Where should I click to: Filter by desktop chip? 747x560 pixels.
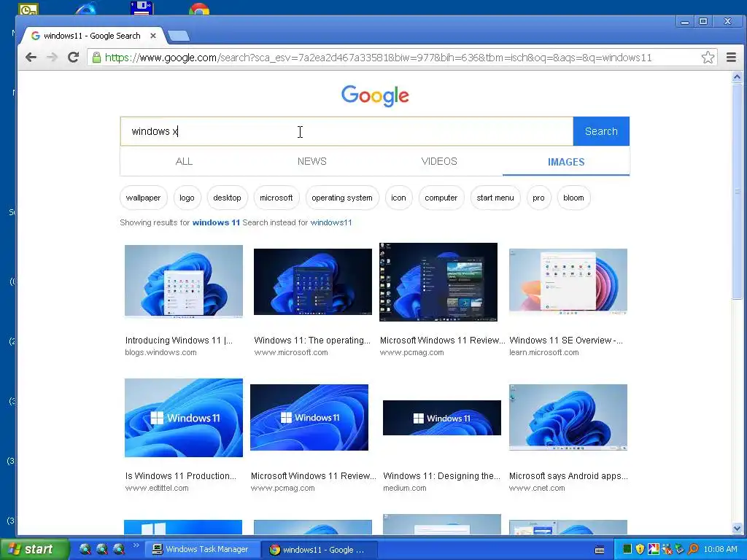pyautogui.click(x=228, y=198)
